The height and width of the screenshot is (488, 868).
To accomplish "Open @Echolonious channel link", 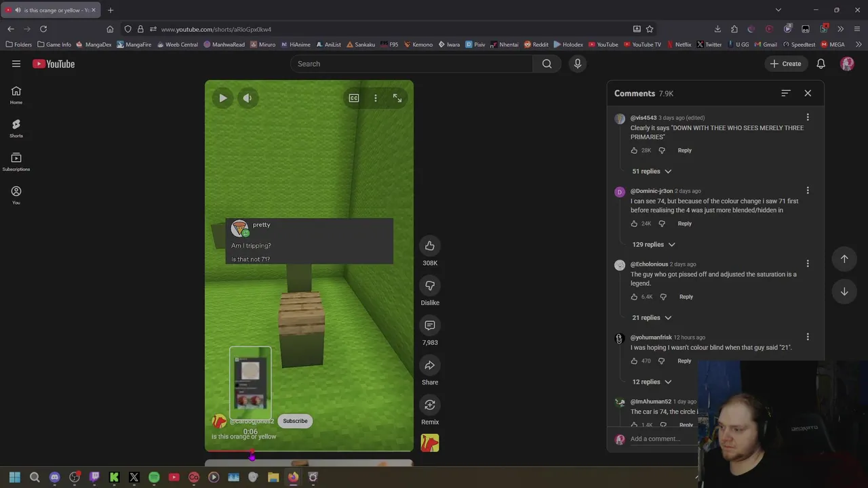I will point(649,264).
